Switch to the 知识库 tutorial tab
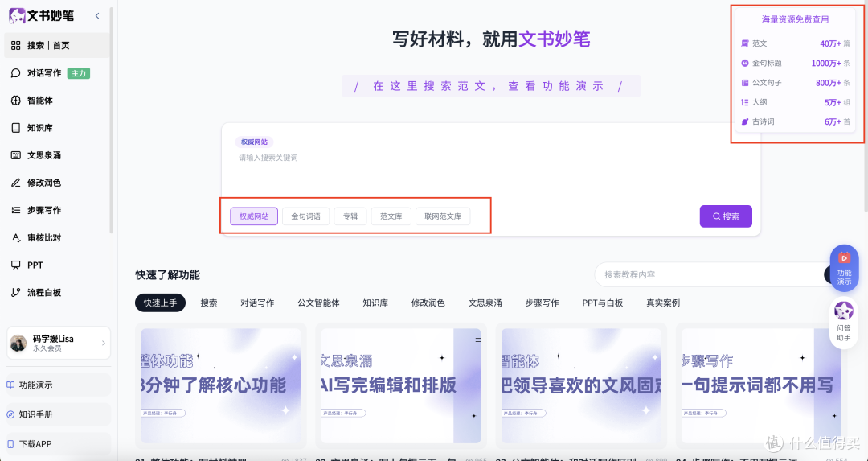 coord(375,303)
